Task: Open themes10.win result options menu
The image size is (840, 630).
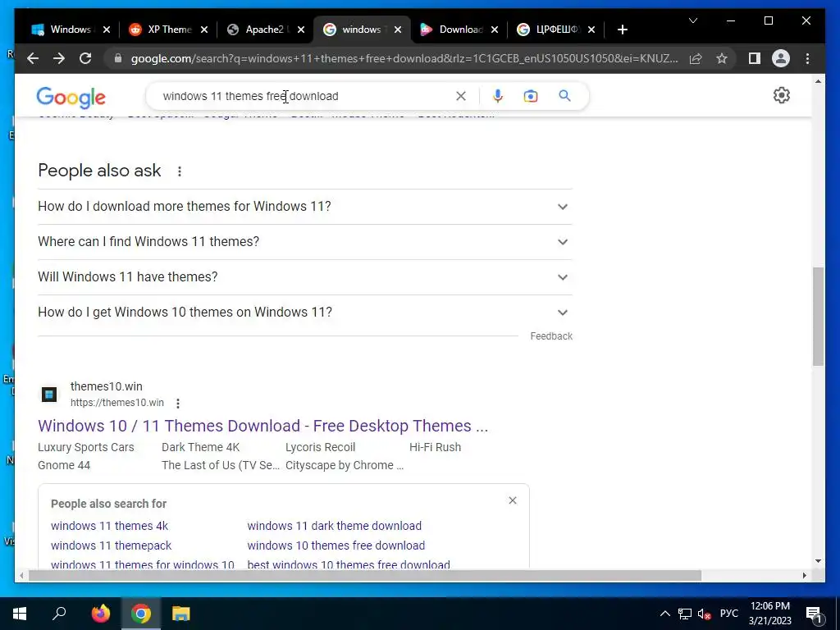Action: click(178, 404)
